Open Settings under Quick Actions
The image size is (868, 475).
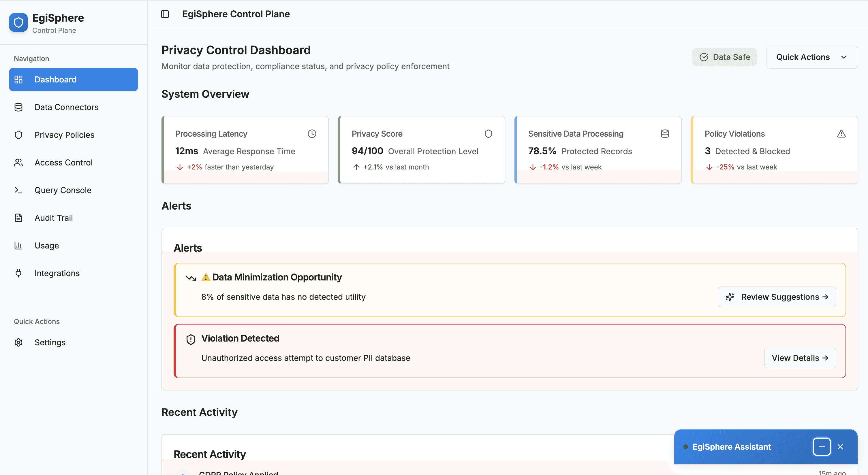(x=74, y=342)
